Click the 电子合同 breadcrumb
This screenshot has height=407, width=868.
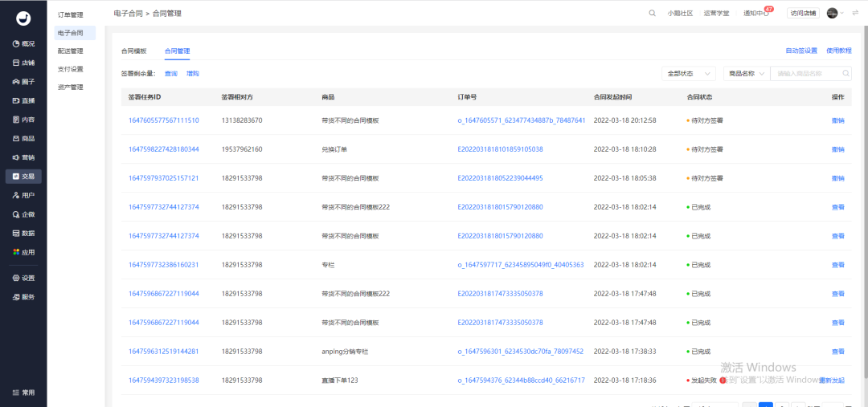pyautogui.click(x=127, y=14)
